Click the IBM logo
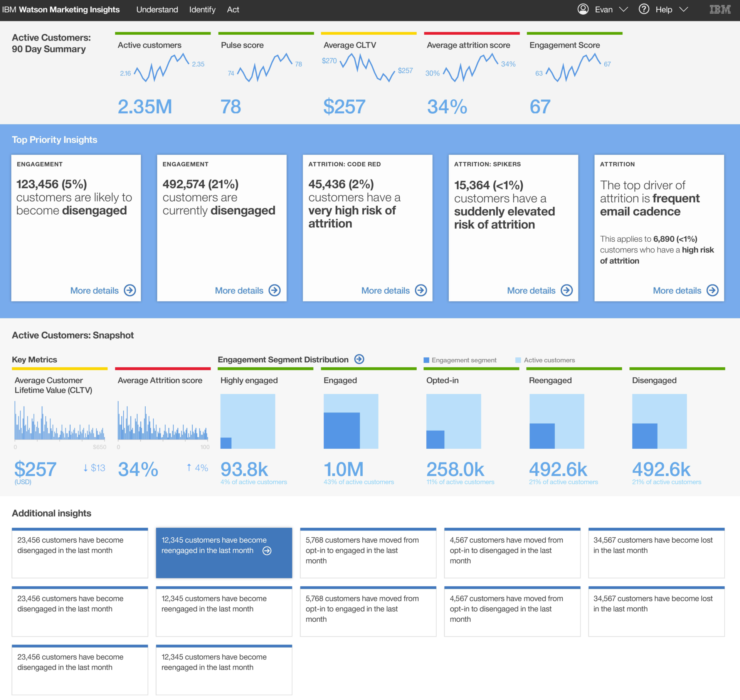740x700 pixels. [720, 10]
